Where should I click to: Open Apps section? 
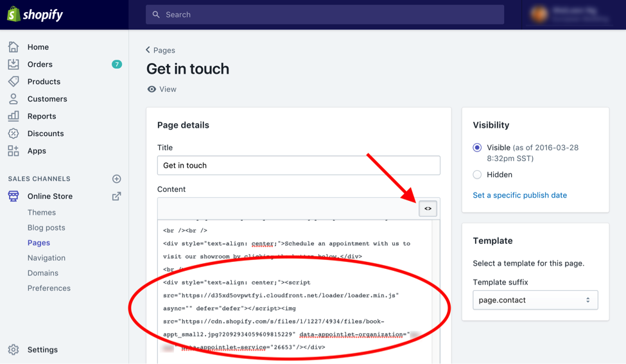click(37, 151)
